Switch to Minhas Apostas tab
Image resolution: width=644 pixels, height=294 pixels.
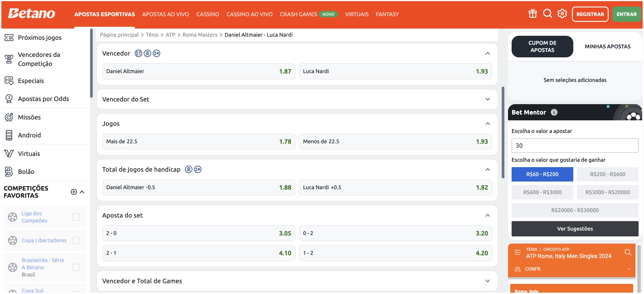click(x=608, y=47)
